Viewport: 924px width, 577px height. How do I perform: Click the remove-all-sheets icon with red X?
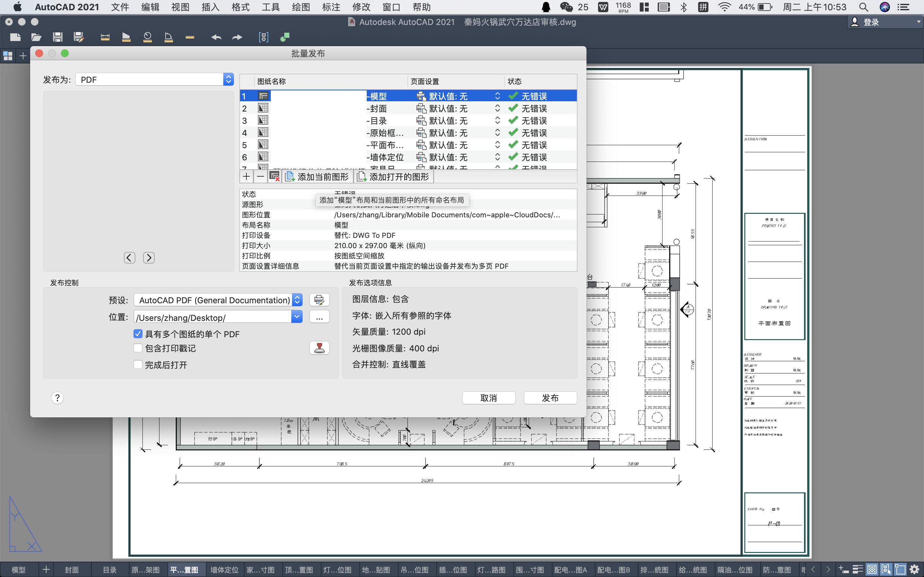274,176
